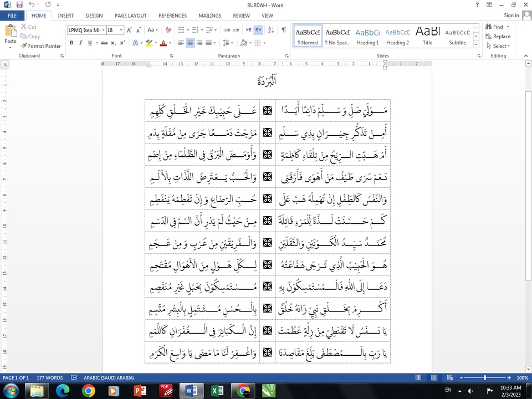532x399 pixels.
Task: Set left-to-right text direction
Action: (x=249, y=30)
